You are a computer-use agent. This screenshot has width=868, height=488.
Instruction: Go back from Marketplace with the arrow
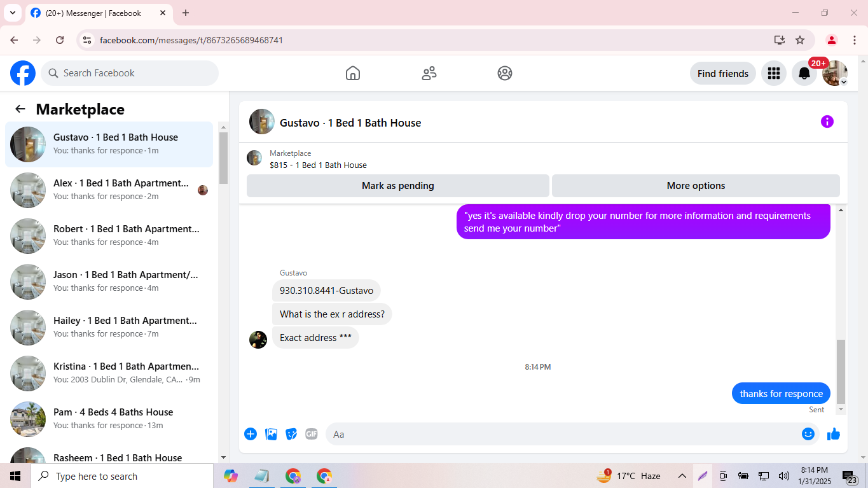point(20,109)
